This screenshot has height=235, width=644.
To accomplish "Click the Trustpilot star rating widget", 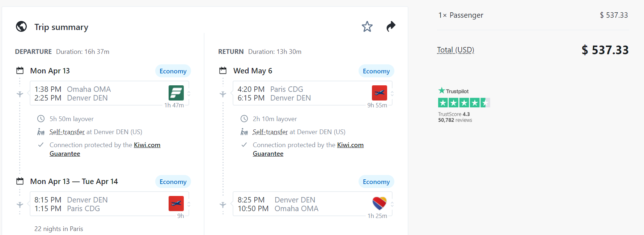I will click(464, 103).
